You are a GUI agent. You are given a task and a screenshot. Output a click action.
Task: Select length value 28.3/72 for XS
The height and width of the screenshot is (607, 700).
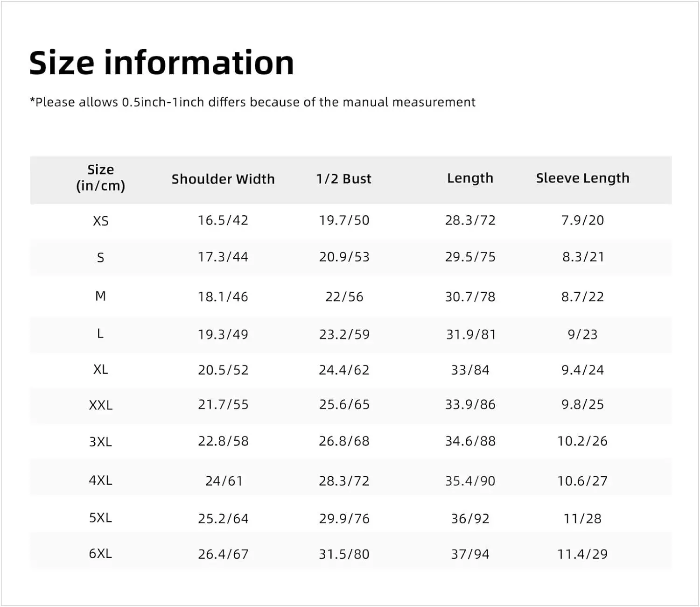click(x=470, y=220)
